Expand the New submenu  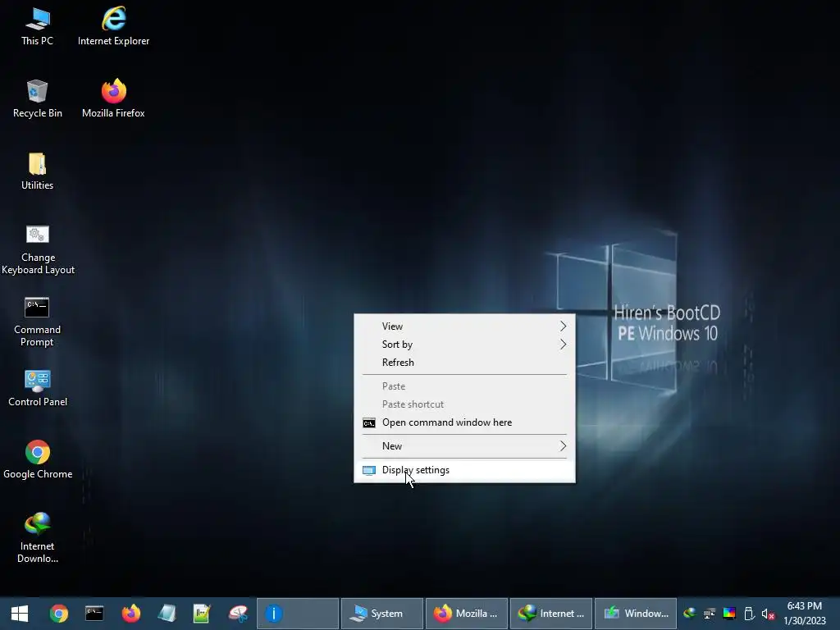click(x=464, y=446)
